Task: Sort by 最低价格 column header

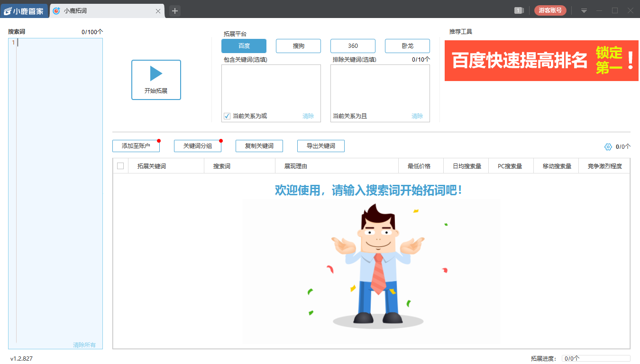Action: 421,166
